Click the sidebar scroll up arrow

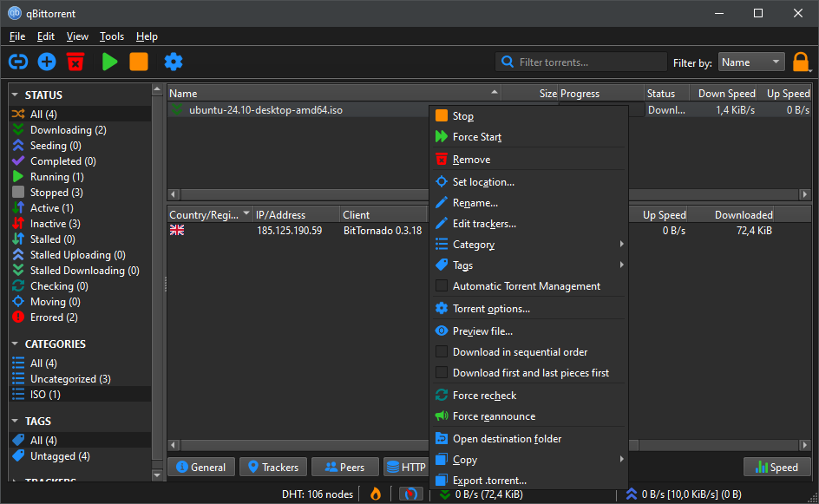(x=157, y=89)
